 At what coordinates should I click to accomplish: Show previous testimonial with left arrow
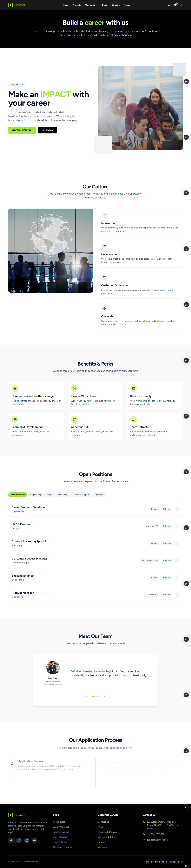click(x=86, y=696)
